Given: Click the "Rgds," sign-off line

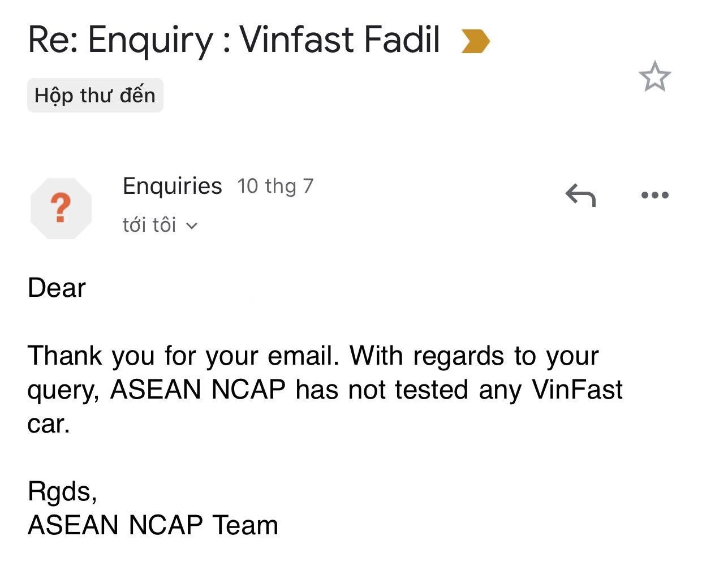Looking at the screenshot, I should click(x=62, y=491).
